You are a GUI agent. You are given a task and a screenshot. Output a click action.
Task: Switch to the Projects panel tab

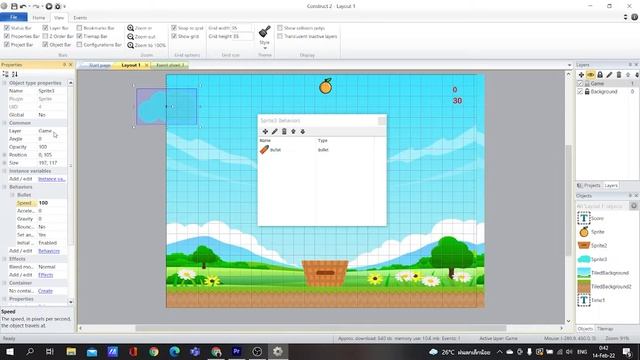589,185
